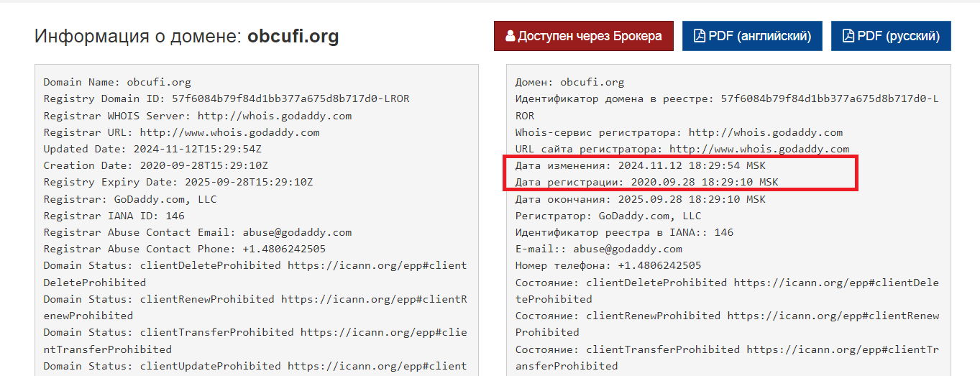The image size is (980, 376).
Task: Click the «Регистратор: GoDaddy.com, LLC» line in the right panel
Action: point(608,216)
